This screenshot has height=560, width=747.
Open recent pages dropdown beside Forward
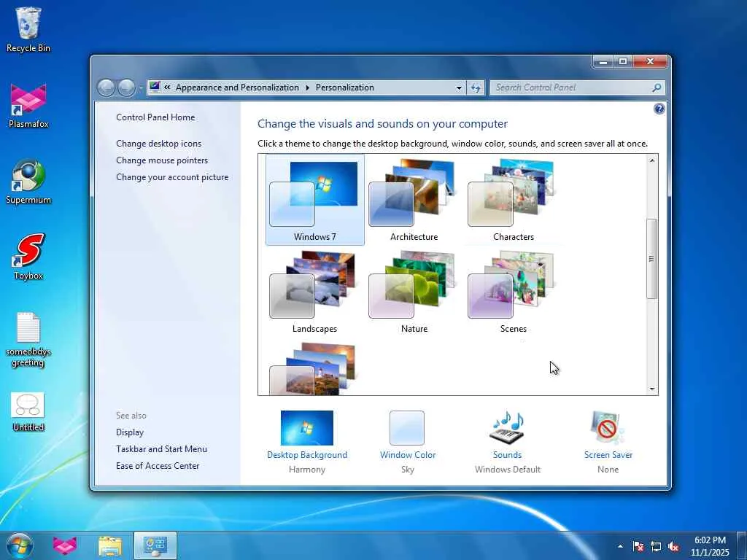point(141,88)
